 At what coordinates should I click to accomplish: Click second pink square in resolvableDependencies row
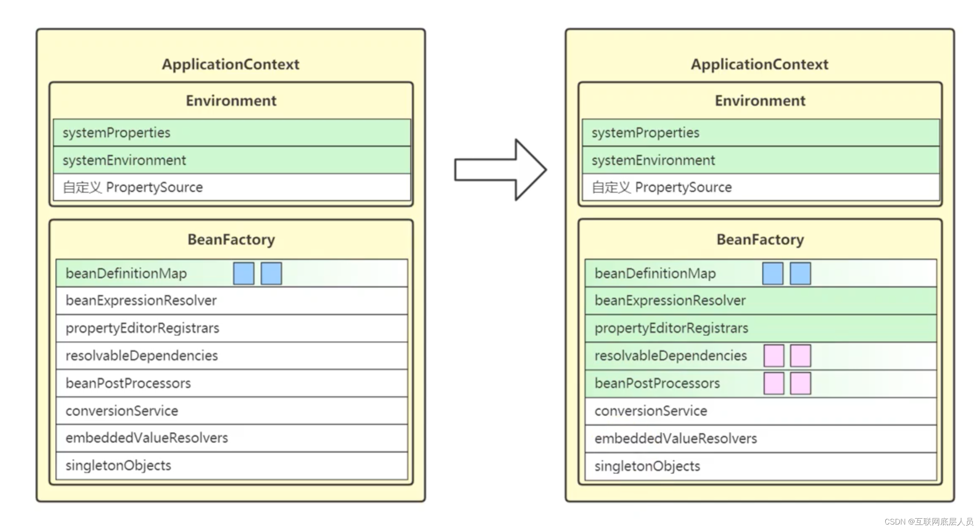coord(800,356)
